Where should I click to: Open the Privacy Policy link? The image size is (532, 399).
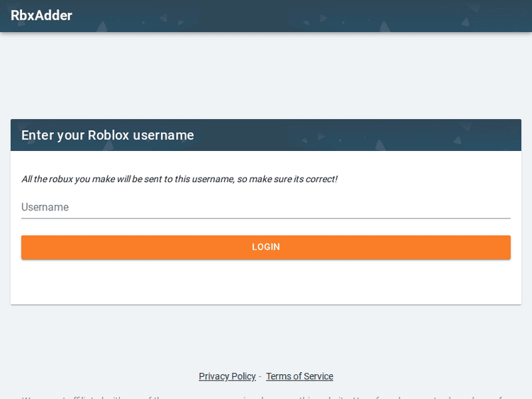click(x=227, y=376)
